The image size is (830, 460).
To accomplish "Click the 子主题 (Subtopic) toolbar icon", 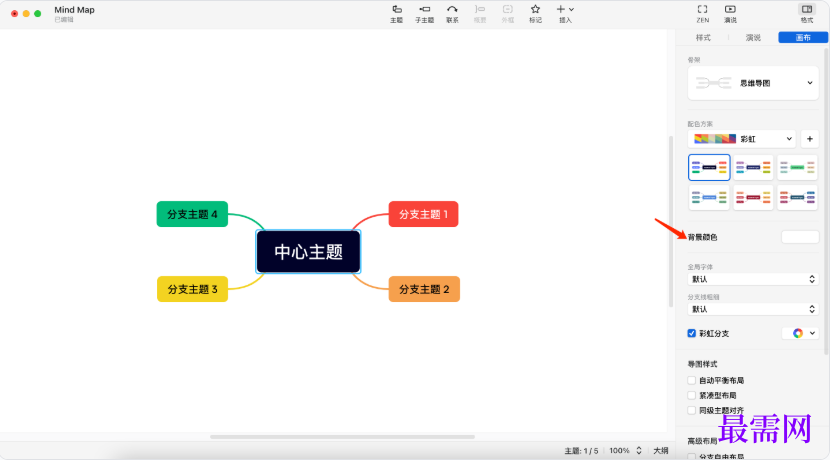I will click(x=424, y=10).
